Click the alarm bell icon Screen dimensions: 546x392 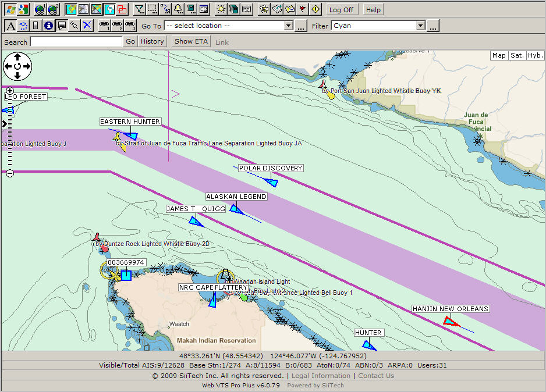pos(178,9)
